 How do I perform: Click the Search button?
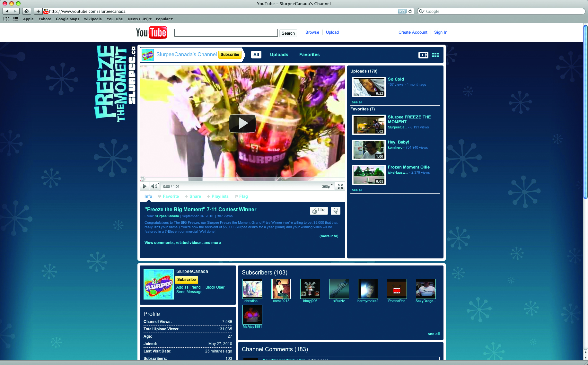coord(288,33)
